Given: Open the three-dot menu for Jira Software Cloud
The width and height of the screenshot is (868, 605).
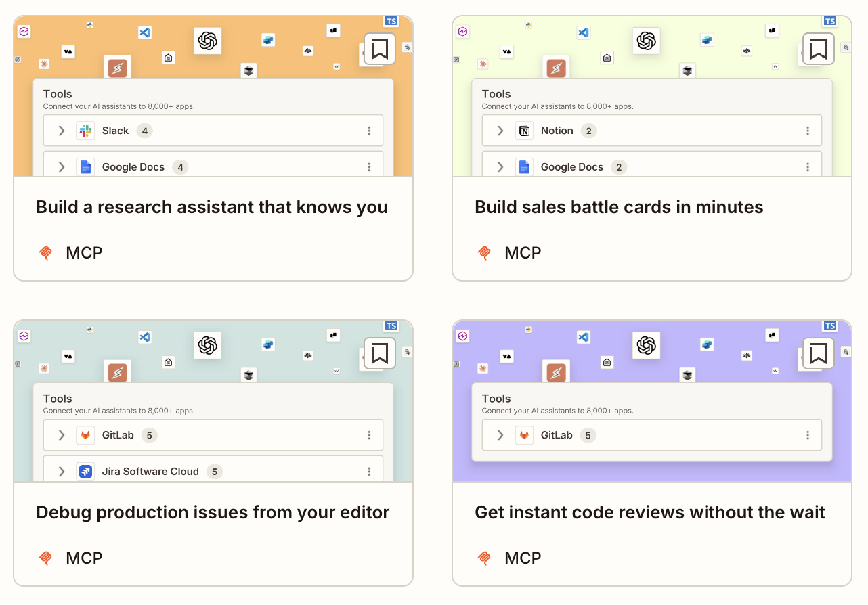Looking at the screenshot, I should (x=369, y=471).
